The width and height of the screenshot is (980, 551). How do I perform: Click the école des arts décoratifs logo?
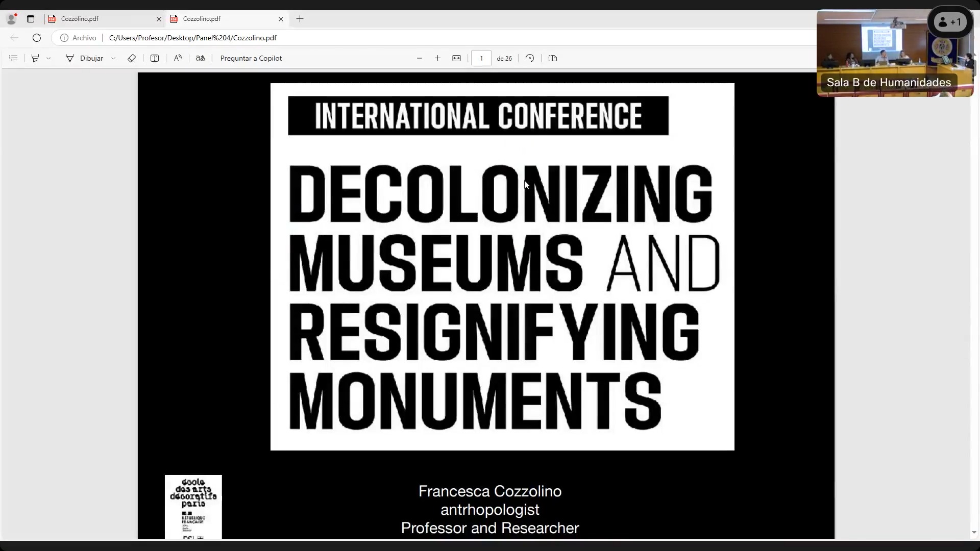click(193, 507)
